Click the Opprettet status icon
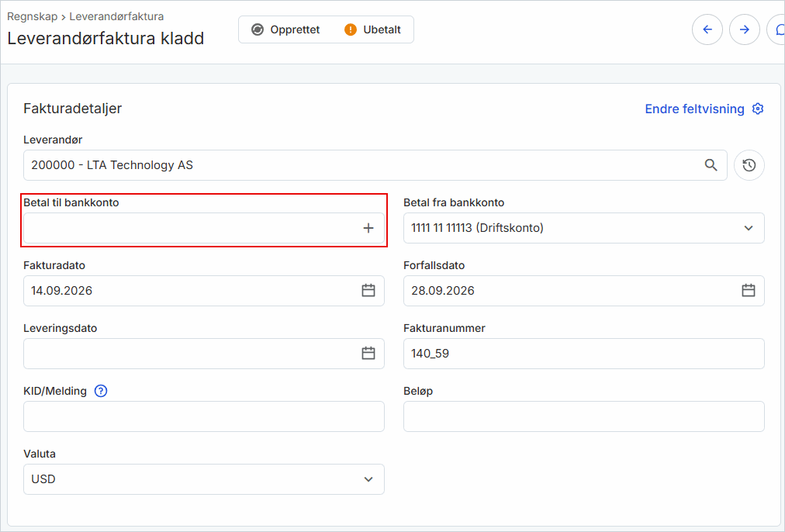The height and width of the screenshot is (532, 785). click(258, 29)
